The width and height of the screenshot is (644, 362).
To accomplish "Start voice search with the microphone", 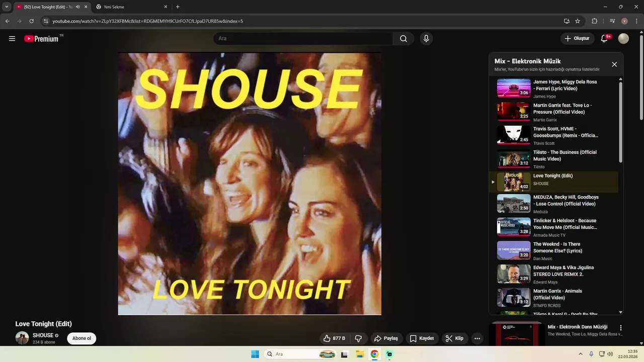I will (426, 39).
